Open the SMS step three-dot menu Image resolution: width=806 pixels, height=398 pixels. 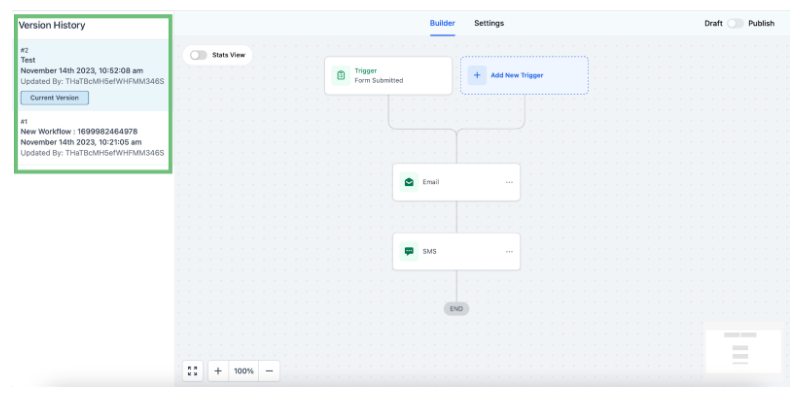click(509, 251)
